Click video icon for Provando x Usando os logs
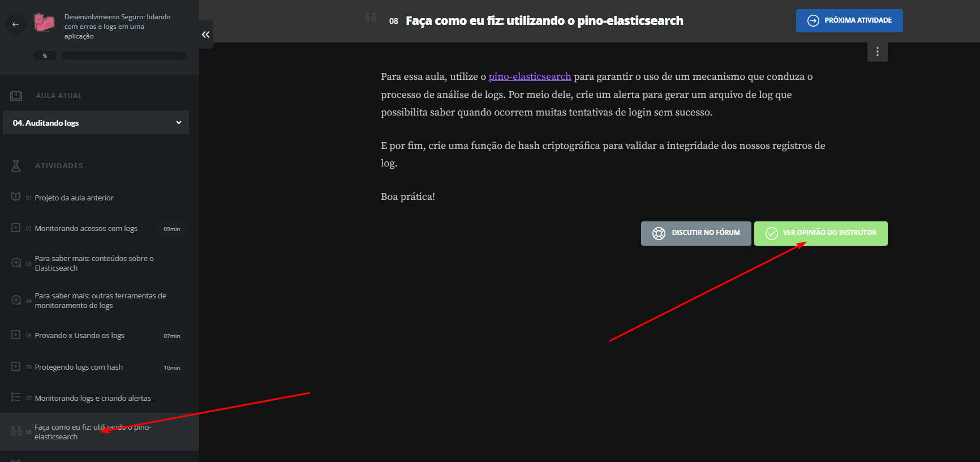The image size is (980, 462). click(x=16, y=335)
